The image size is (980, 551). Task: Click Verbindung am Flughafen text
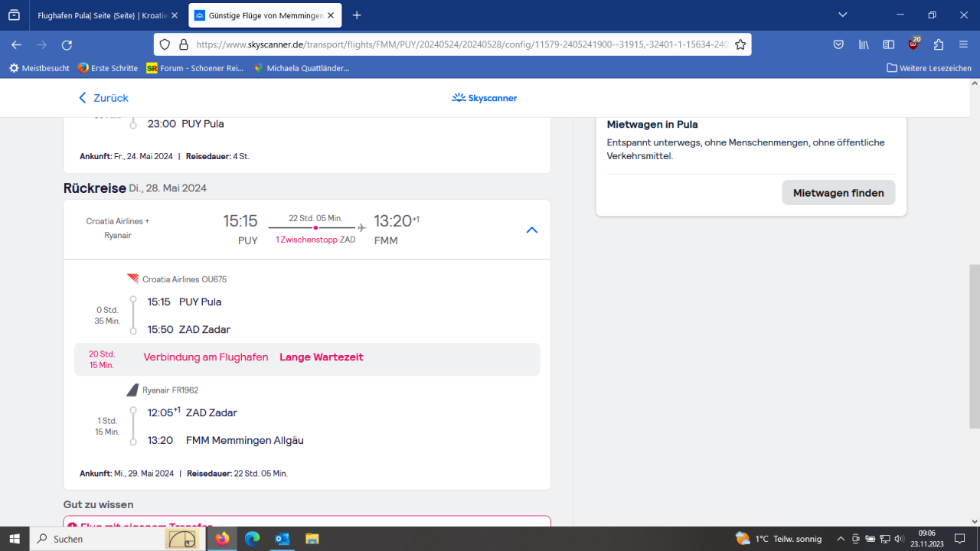[206, 357]
